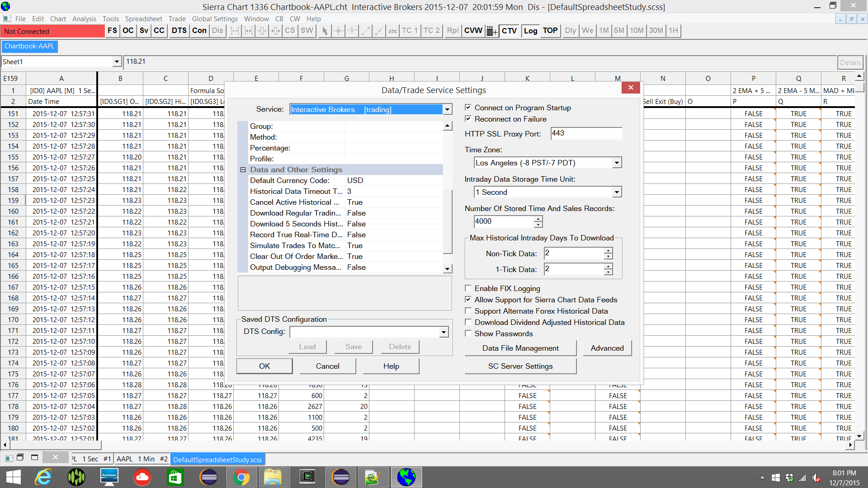Toggle the Log scale toolbar button
Viewport: 868px width, 488px height.
(x=530, y=31)
